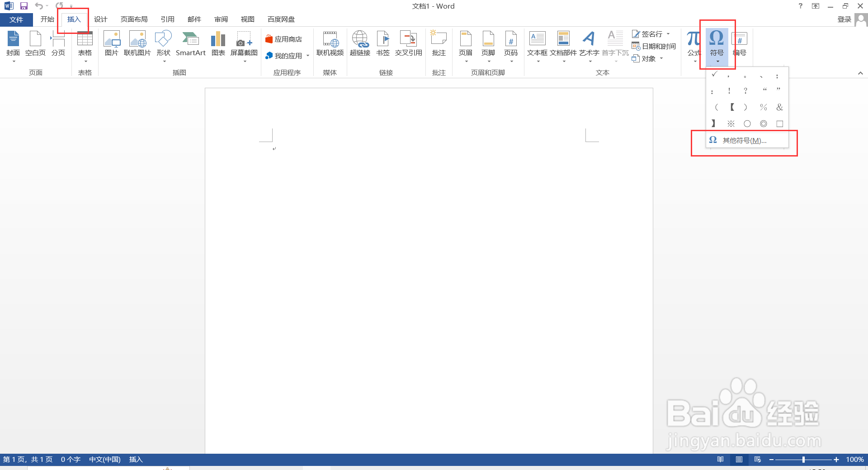Switch to Read Mode view
The width and height of the screenshot is (868, 470).
pos(720,460)
